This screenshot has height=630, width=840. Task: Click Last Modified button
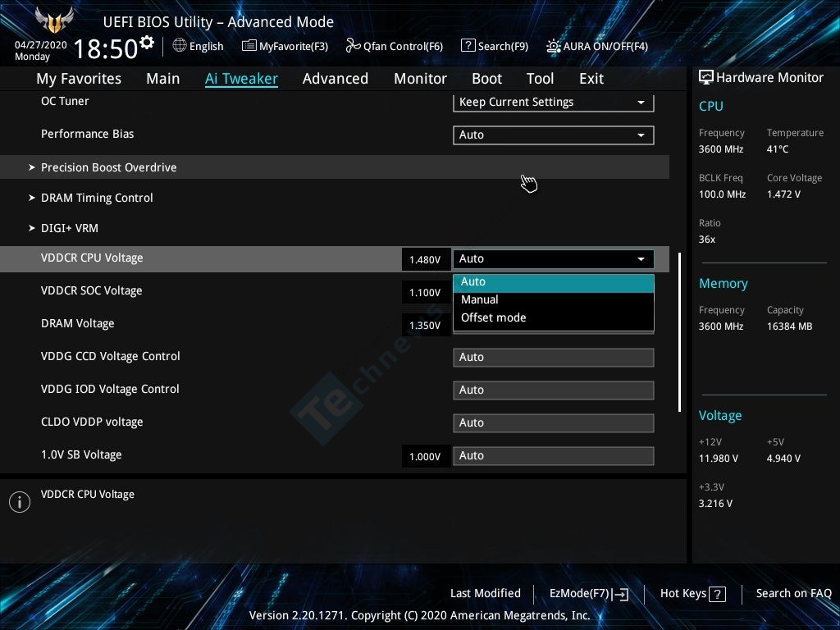(486, 594)
